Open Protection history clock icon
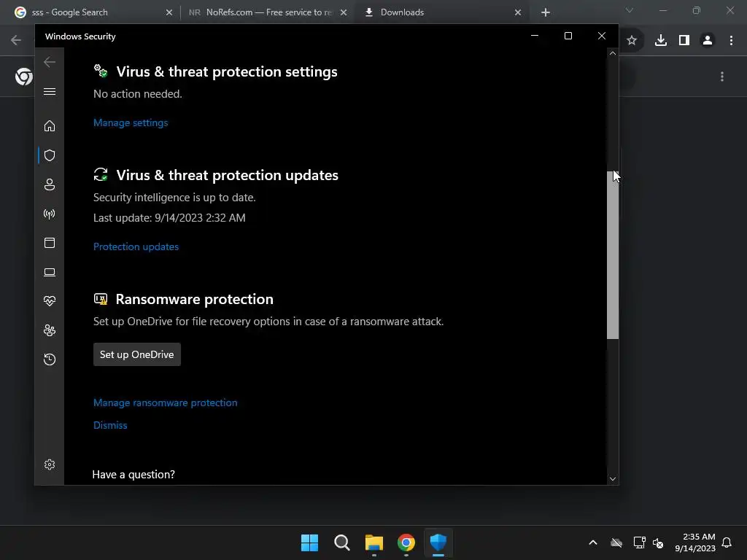The height and width of the screenshot is (560, 747). pos(50,359)
